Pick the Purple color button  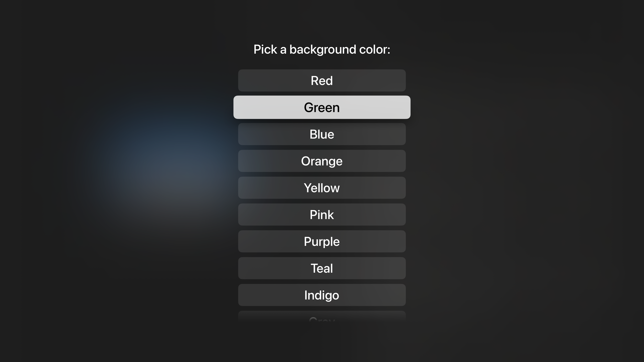pos(322,241)
